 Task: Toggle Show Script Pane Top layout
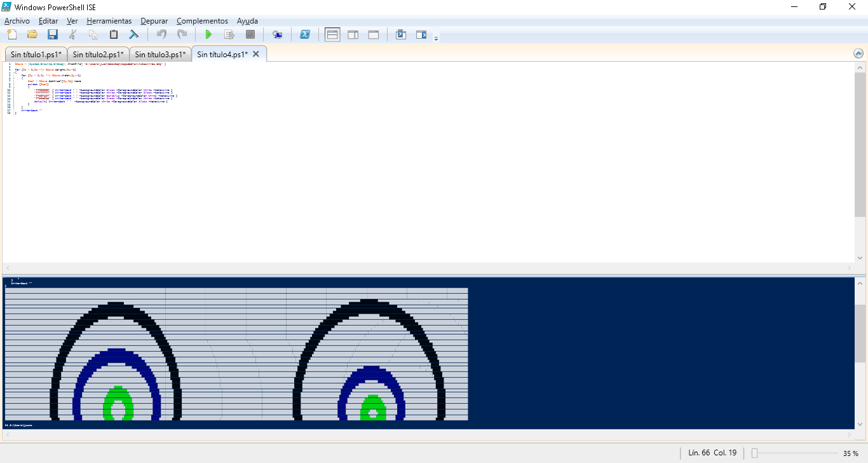332,34
